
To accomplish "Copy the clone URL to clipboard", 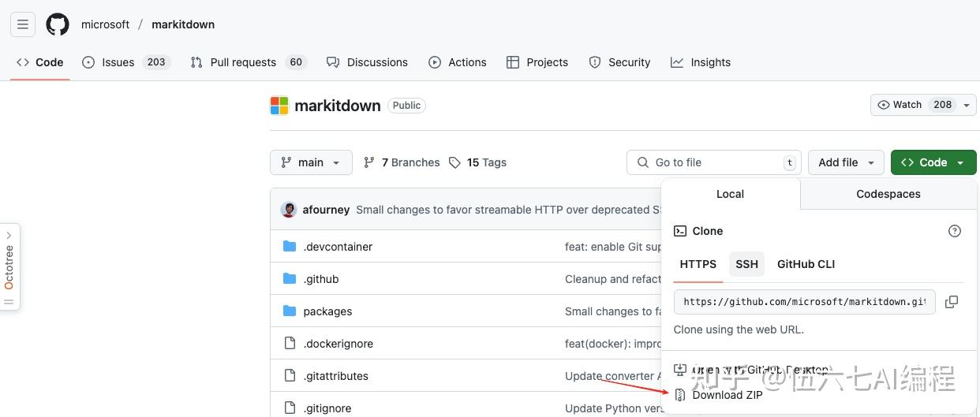I will pyautogui.click(x=952, y=302).
